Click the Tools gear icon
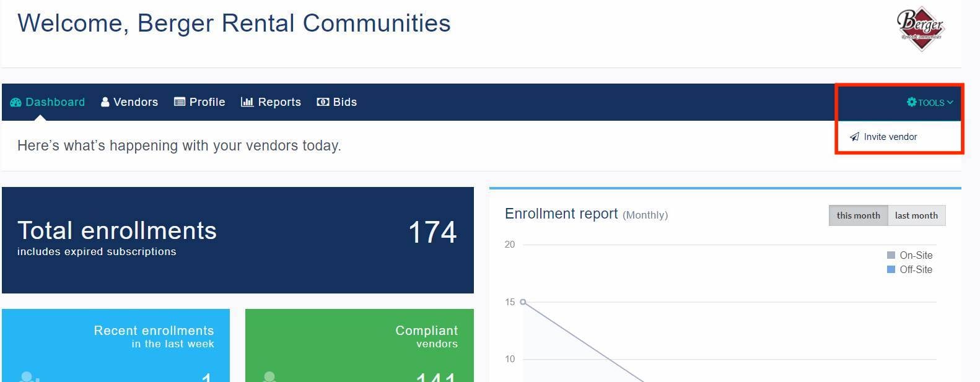This screenshot has height=382, width=980. click(x=911, y=102)
